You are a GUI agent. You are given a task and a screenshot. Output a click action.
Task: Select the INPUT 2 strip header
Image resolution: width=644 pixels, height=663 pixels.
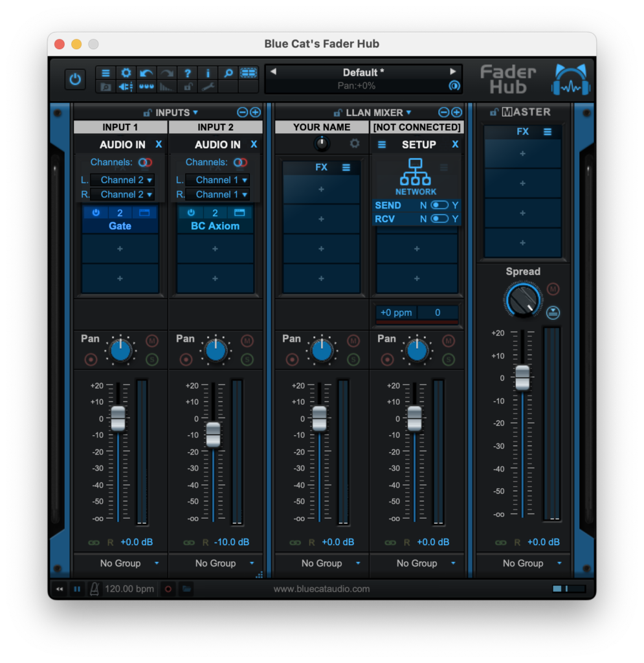216,127
